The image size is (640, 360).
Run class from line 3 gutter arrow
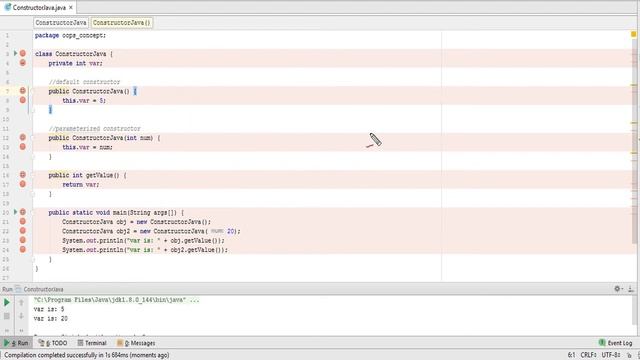(x=16, y=53)
